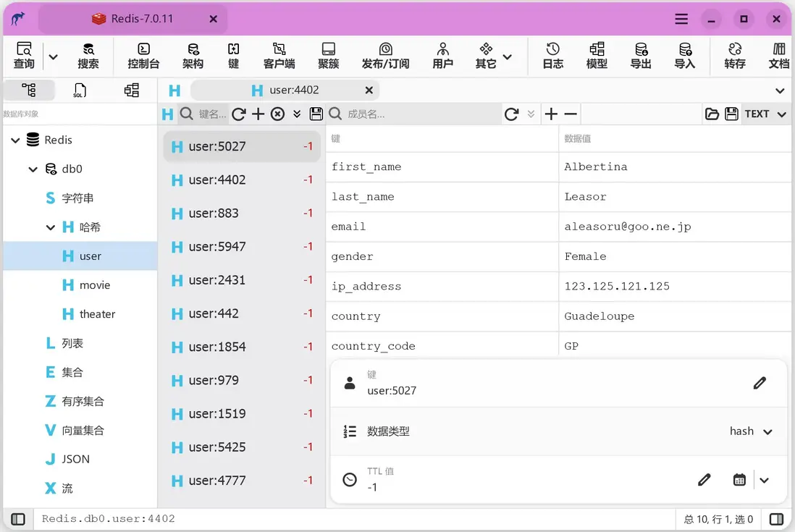Select 有序集合 sorted set in tree
The width and height of the screenshot is (795, 532).
pyautogui.click(x=75, y=401)
